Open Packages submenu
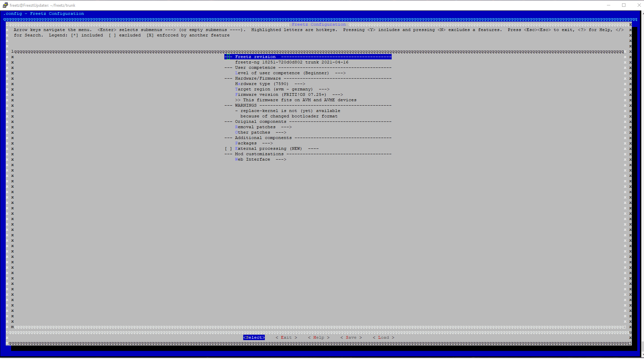Image resolution: width=644 pixels, height=359 pixels. click(x=254, y=143)
